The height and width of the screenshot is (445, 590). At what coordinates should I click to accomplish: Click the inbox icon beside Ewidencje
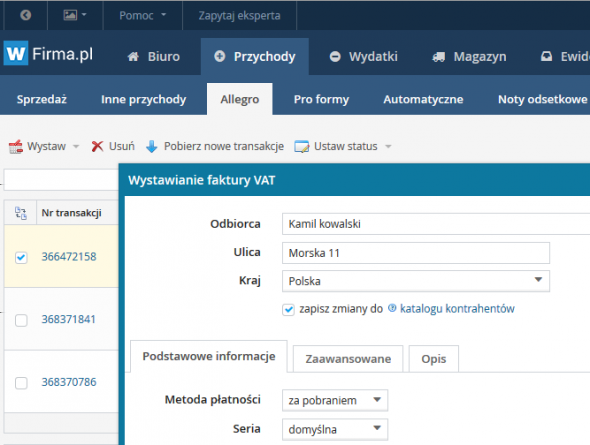546,57
